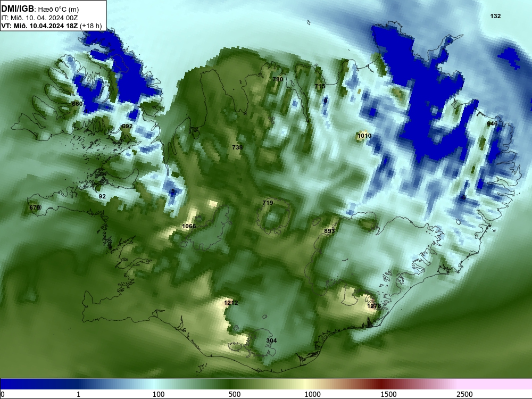Click the 132 value in the top right corner
532x399 pixels.
tap(495, 16)
